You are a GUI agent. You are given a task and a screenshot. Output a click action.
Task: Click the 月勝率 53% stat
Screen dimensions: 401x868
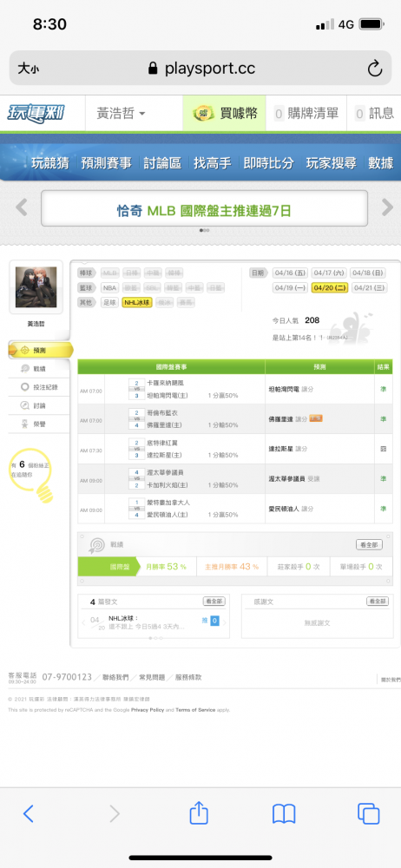click(x=166, y=567)
